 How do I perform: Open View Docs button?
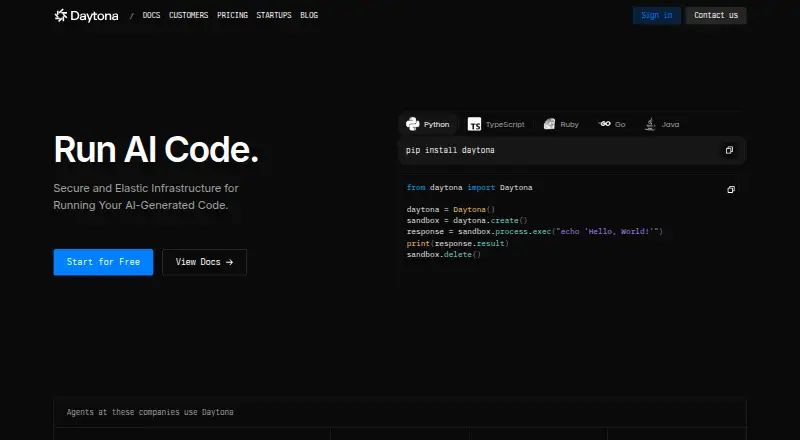click(x=204, y=262)
